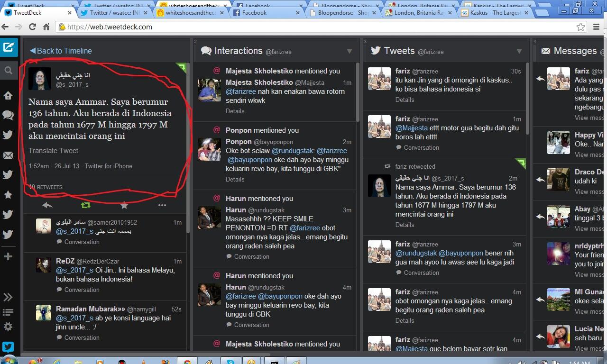The image size is (607, 364).
Task: Switch to the Bloopendorse browser tab
Action: click(x=342, y=13)
